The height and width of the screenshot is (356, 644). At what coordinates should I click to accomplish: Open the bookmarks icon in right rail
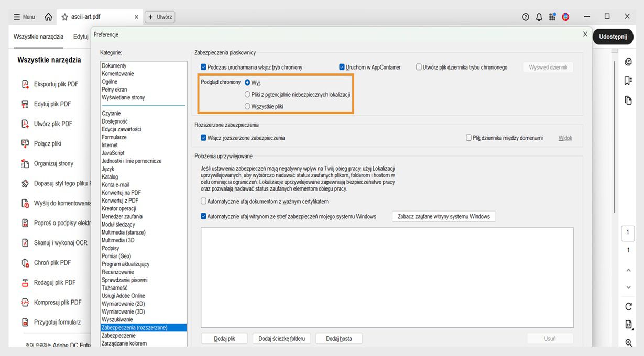click(628, 81)
